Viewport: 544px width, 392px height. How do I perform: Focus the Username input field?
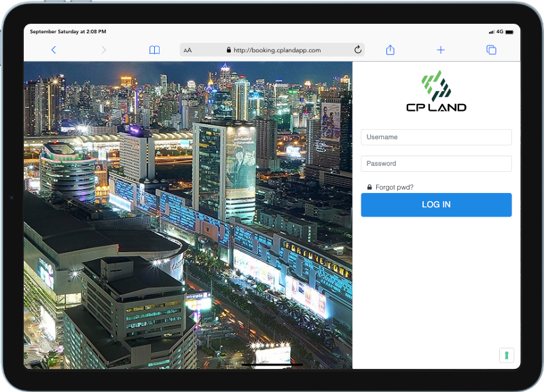click(x=436, y=137)
